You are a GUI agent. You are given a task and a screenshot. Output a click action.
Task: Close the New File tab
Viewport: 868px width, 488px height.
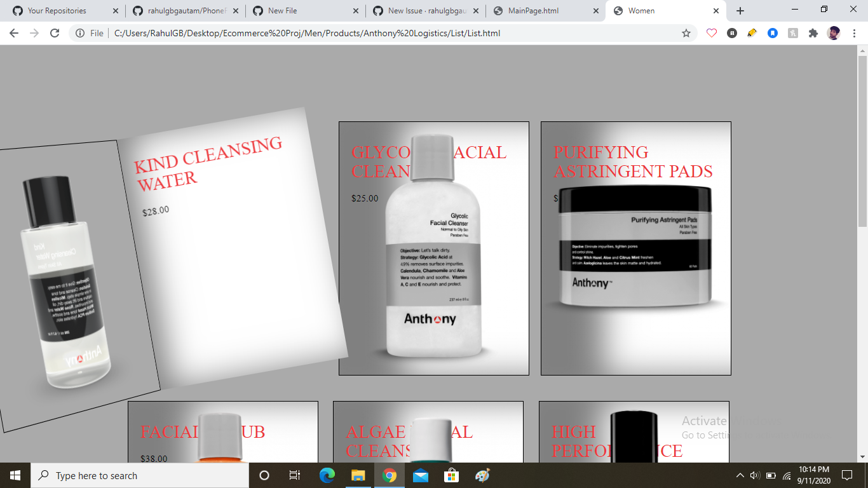point(355,11)
